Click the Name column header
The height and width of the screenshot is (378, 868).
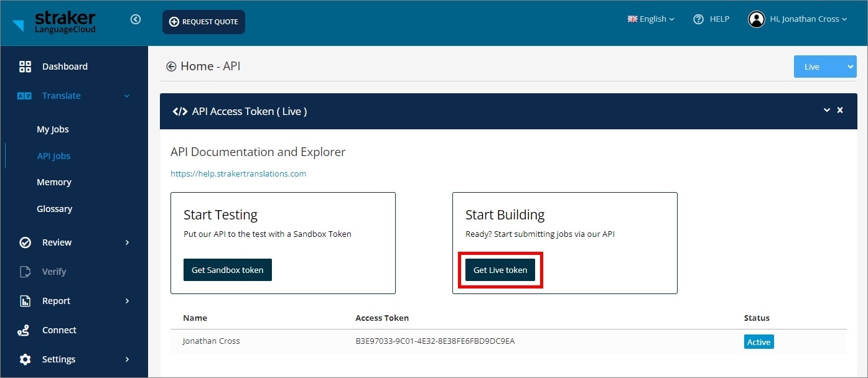[195, 318]
